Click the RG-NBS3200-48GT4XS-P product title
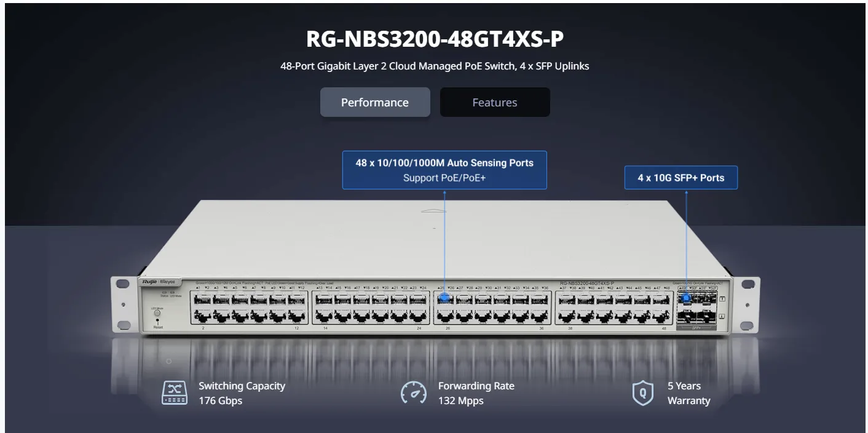This screenshot has width=868, height=433. tap(434, 38)
